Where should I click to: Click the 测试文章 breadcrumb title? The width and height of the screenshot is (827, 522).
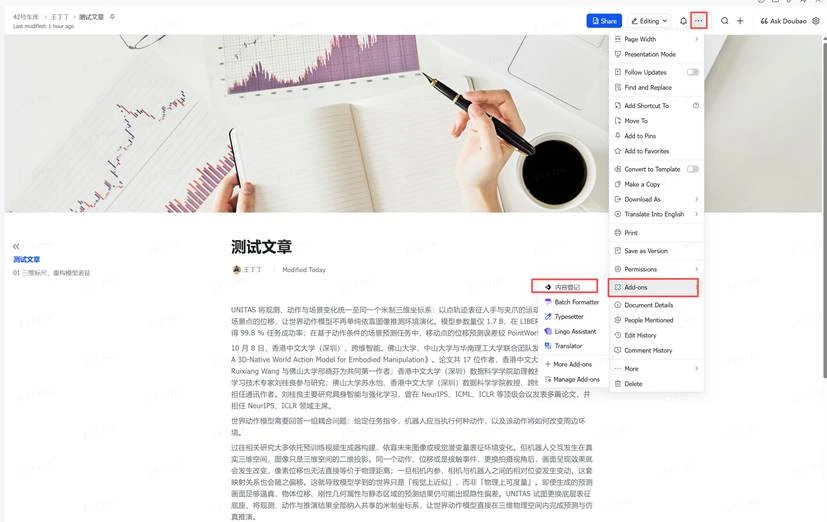pos(91,17)
